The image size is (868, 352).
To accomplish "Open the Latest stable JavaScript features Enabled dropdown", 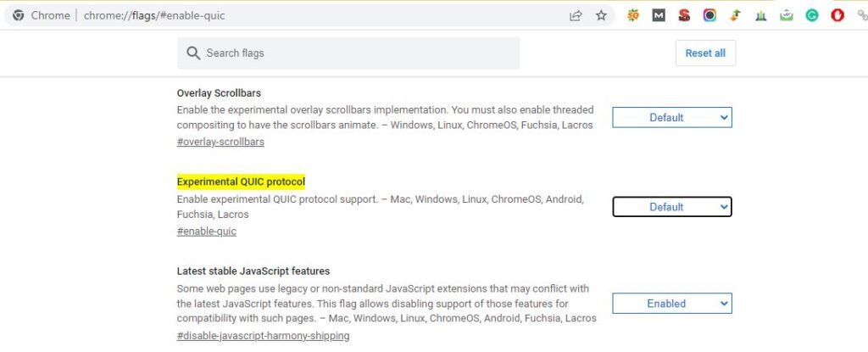I will click(x=672, y=303).
